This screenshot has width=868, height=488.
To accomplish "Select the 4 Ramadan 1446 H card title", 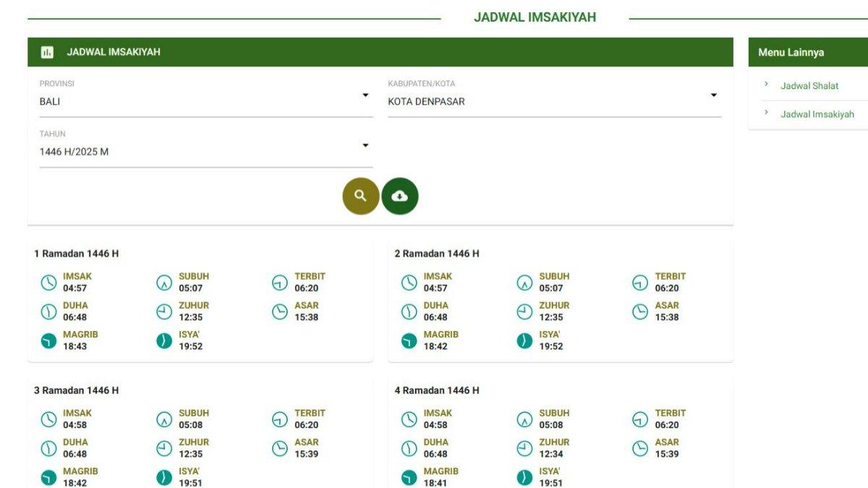I will click(436, 390).
